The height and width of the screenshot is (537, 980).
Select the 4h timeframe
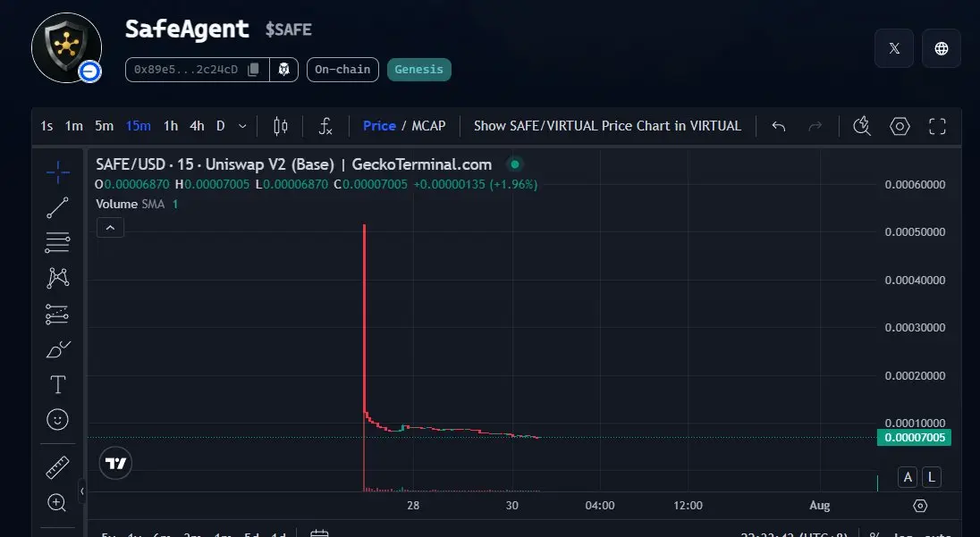(x=197, y=126)
